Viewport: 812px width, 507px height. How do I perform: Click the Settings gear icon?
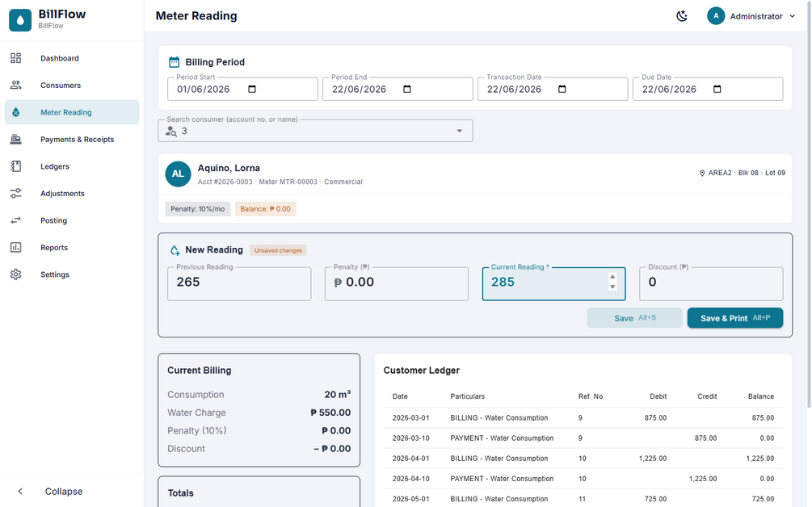(16, 274)
